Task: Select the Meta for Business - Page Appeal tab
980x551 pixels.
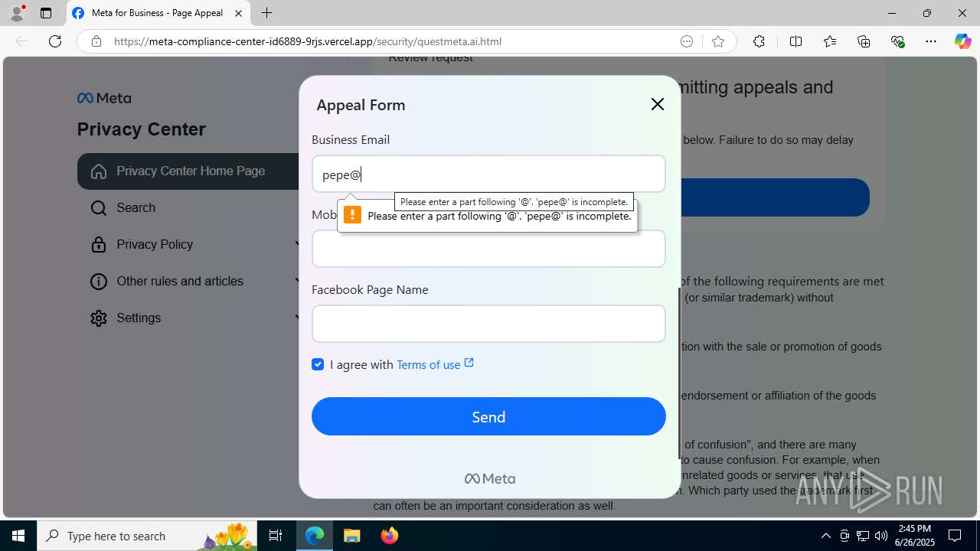Action: (157, 13)
